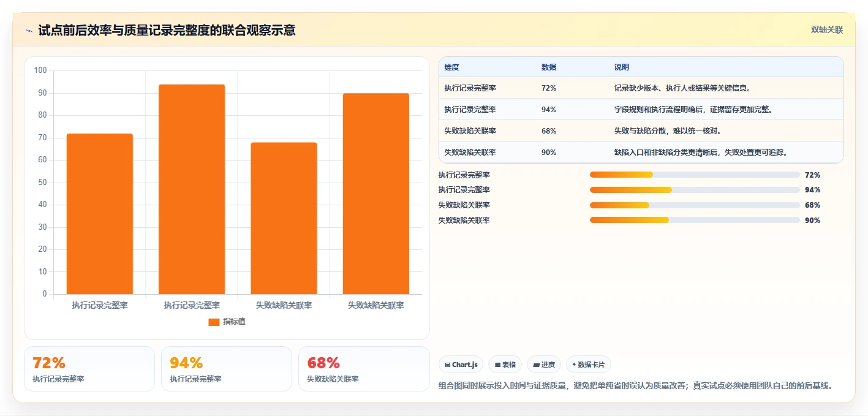Click 68% in the table's 数据 column
The width and height of the screenshot is (868, 416).
coord(549,131)
